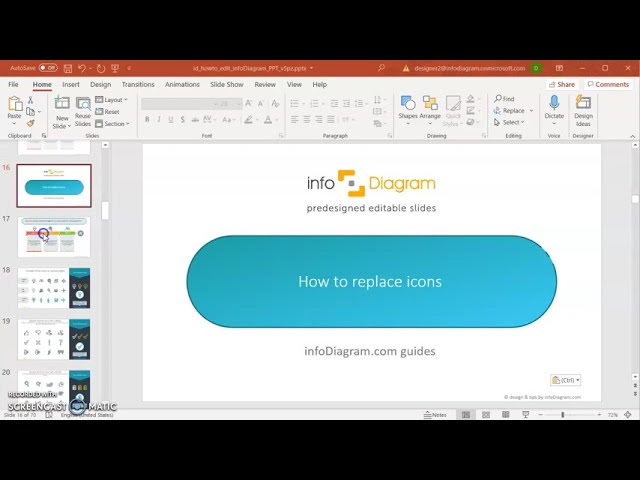Image resolution: width=640 pixels, height=480 pixels.
Task: Click the Share button
Action: click(562, 84)
